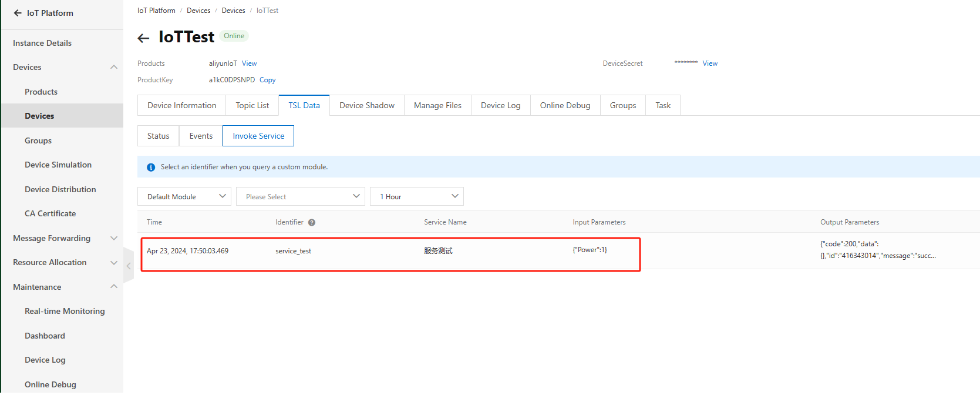Viewport: 980px width, 395px height.
Task: Expand the Message Forwarding menu
Action: click(x=114, y=238)
